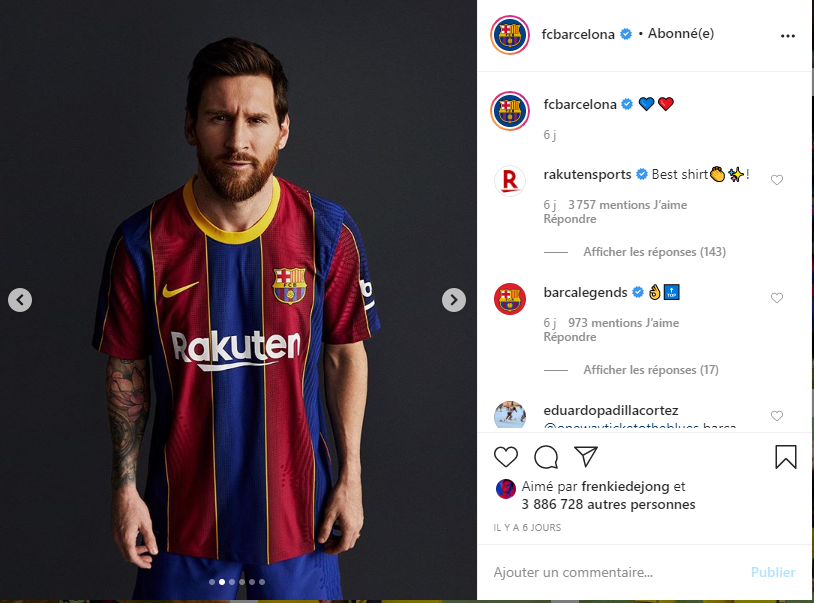Like the rakutensports comment
The height and width of the screenshot is (603, 814).
click(x=777, y=180)
